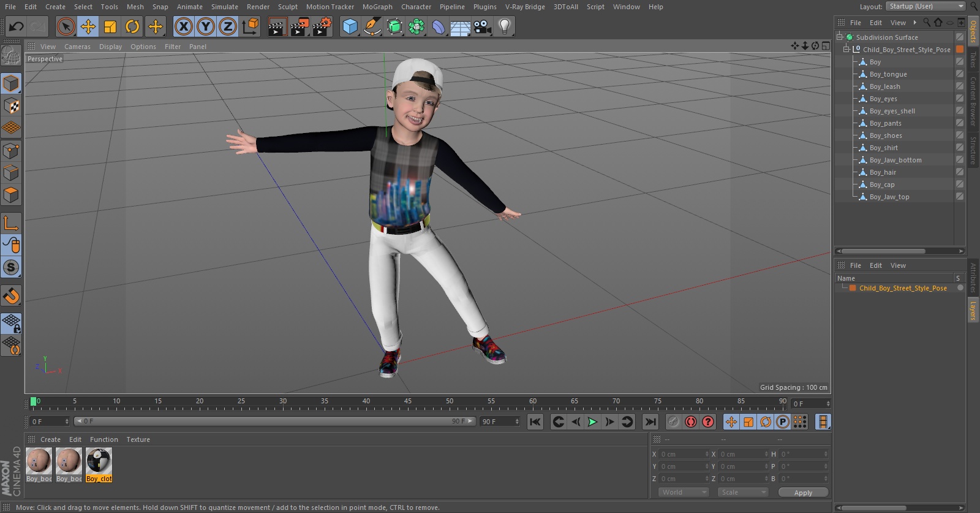Open the Scale mode dropdown
Viewport: 980px width, 513px height.
click(x=742, y=492)
